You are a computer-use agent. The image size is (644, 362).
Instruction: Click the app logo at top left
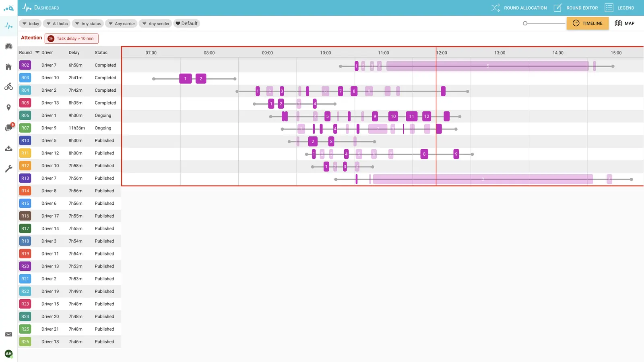click(8, 8)
